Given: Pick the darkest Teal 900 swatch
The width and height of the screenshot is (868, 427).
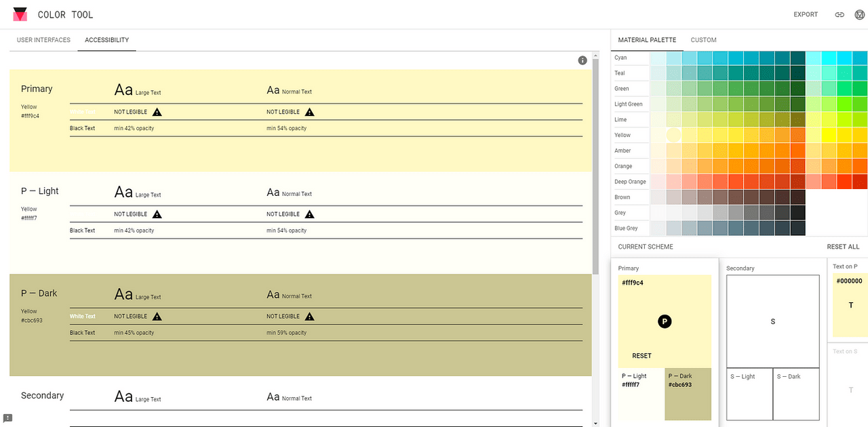Looking at the screenshot, I should point(797,74).
